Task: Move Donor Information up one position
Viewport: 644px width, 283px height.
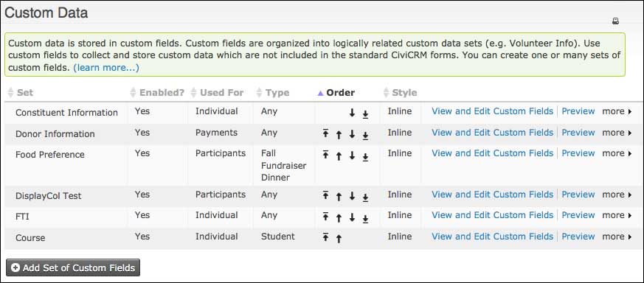Action: 339,135
